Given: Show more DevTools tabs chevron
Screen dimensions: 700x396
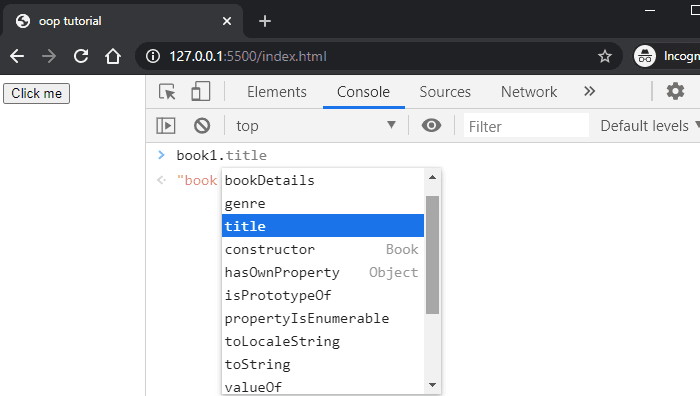Looking at the screenshot, I should pos(589,92).
